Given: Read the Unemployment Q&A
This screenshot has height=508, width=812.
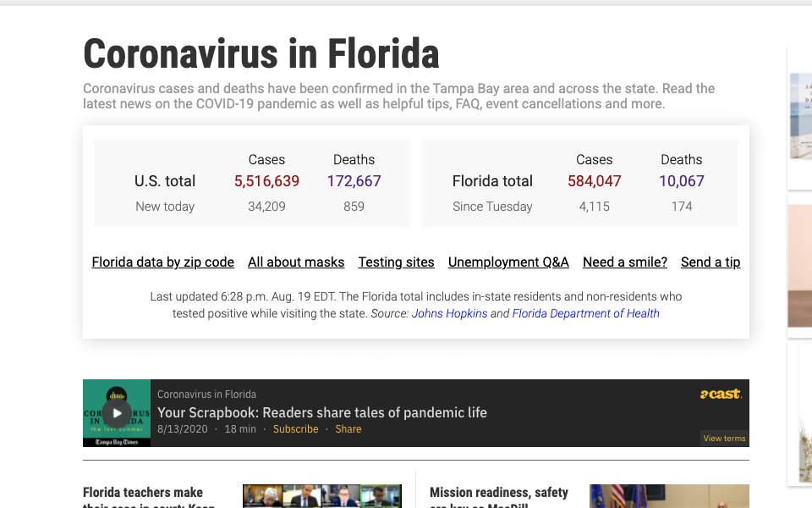Looking at the screenshot, I should (508, 262).
